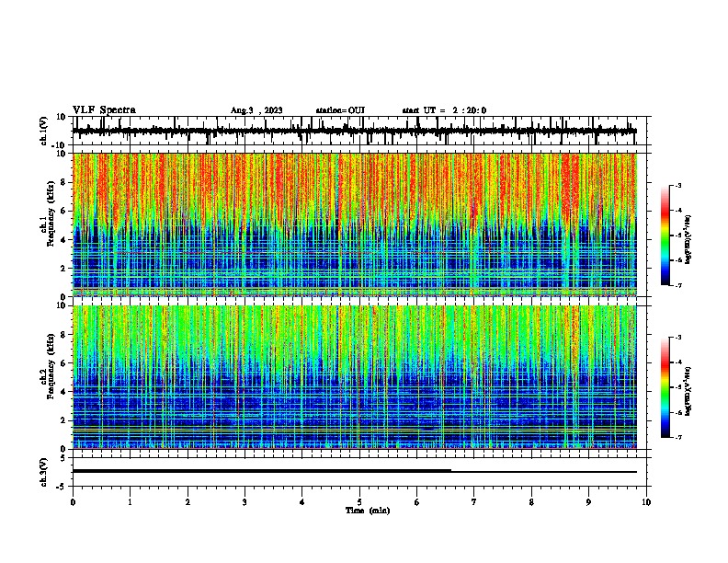
Task: Click ch.2 frequency axis tick '8'
Action: (x=64, y=335)
